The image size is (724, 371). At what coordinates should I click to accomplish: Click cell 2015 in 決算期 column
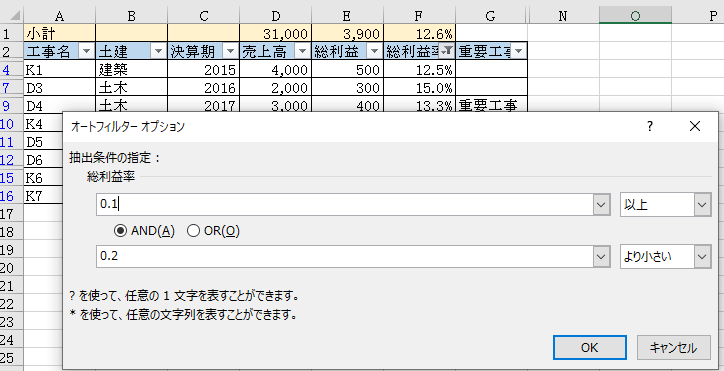[x=204, y=70]
